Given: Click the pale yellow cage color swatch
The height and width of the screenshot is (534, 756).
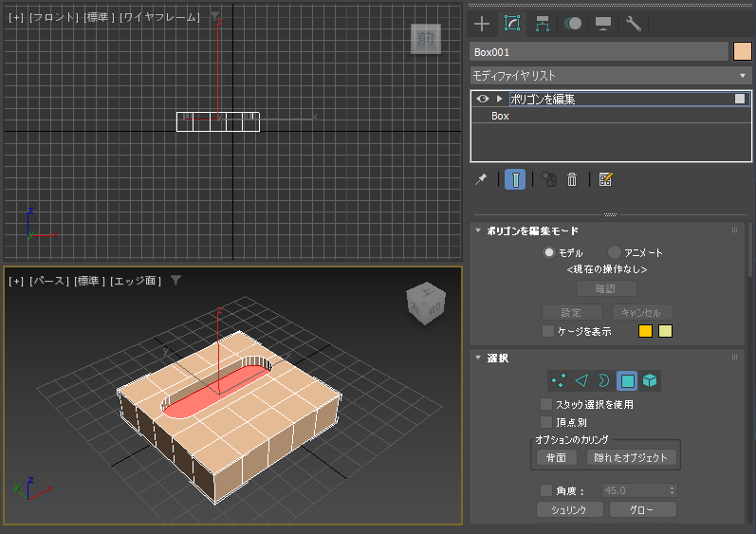Looking at the screenshot, I should pos(665,332).
